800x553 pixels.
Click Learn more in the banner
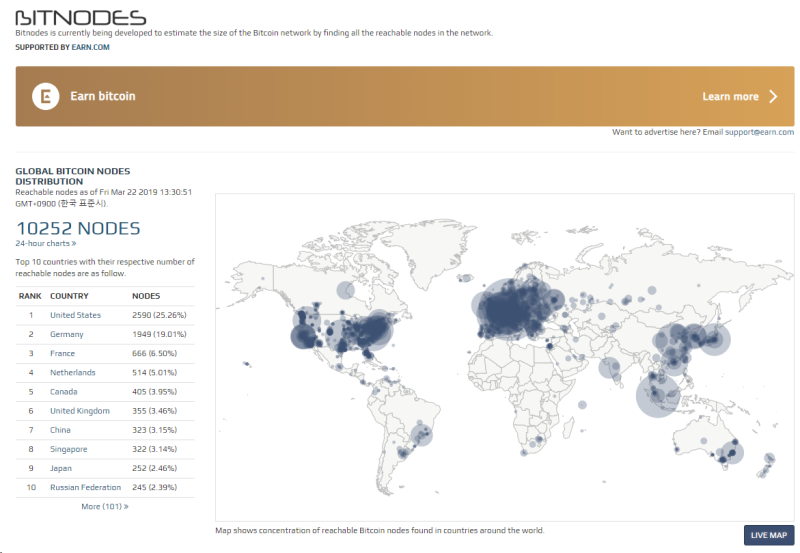pos(730,96)
